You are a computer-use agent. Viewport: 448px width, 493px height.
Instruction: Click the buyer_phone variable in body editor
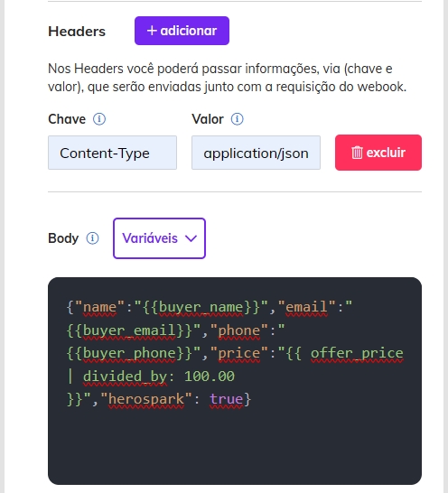pos(129,353)
